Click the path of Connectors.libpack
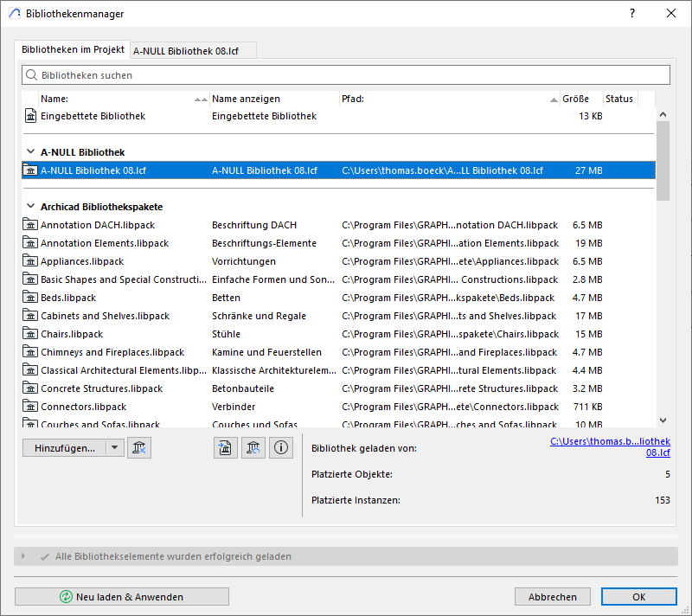This screenshot has height=616, width=692. pyautogui.click(x=450, y=407)
